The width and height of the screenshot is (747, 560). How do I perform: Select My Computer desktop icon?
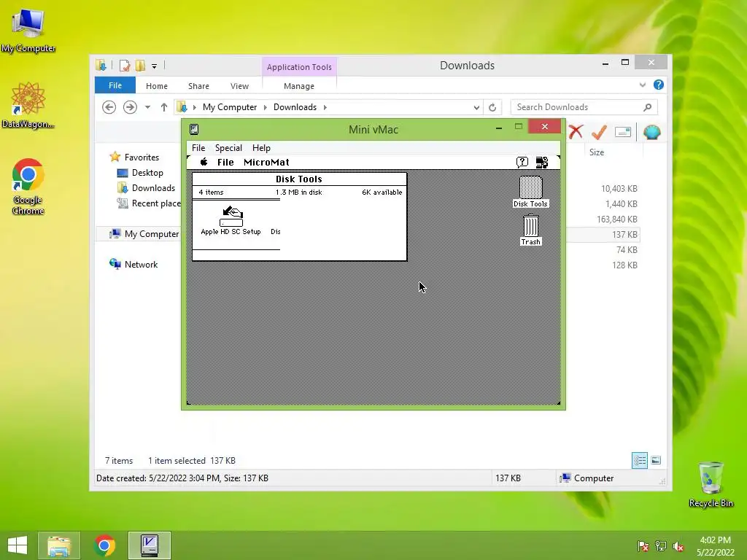pos(28,30)
